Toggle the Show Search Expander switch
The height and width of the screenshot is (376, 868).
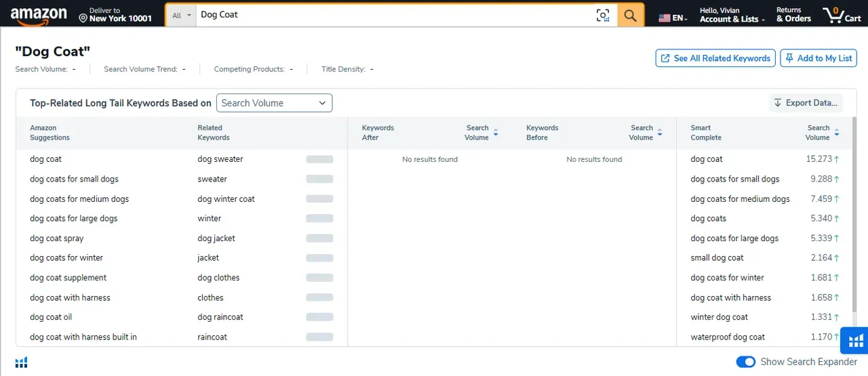point(745,362)
